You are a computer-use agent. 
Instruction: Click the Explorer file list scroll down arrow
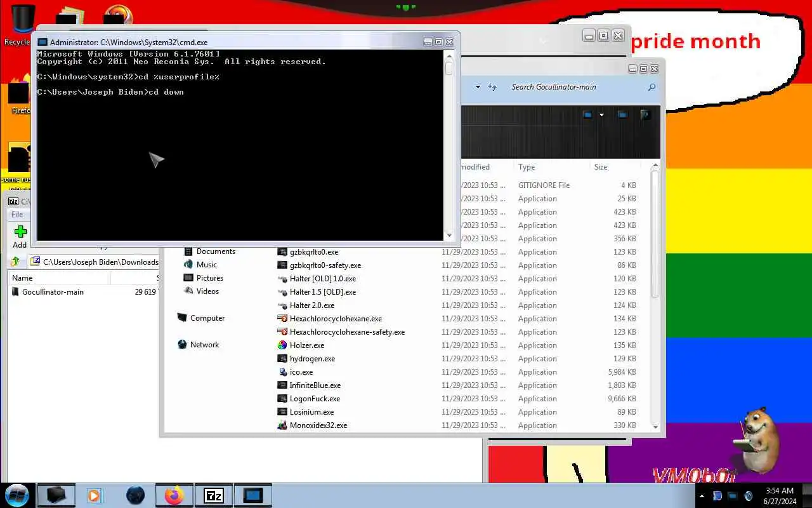pos(655,427)
